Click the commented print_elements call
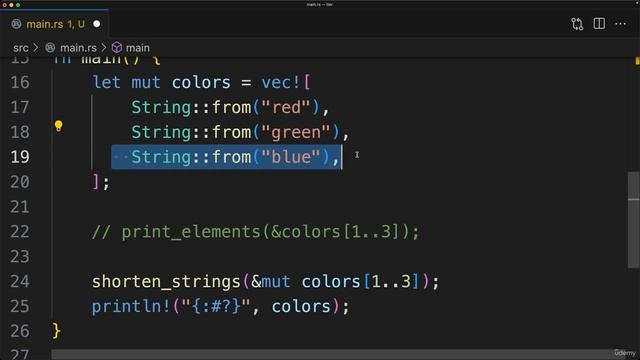The height and width of the screenshot is (360, 640). click(256, 232)
